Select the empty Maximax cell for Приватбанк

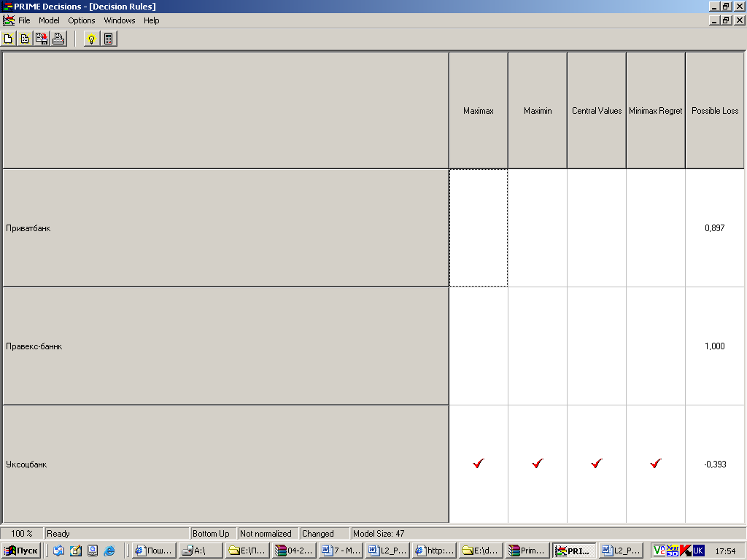[479, 228]
